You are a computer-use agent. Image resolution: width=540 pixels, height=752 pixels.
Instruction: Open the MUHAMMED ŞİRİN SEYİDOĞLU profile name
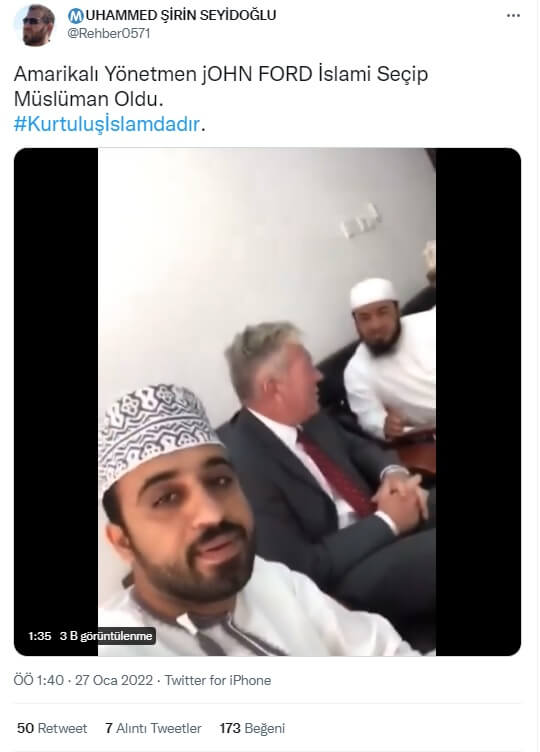172,15
